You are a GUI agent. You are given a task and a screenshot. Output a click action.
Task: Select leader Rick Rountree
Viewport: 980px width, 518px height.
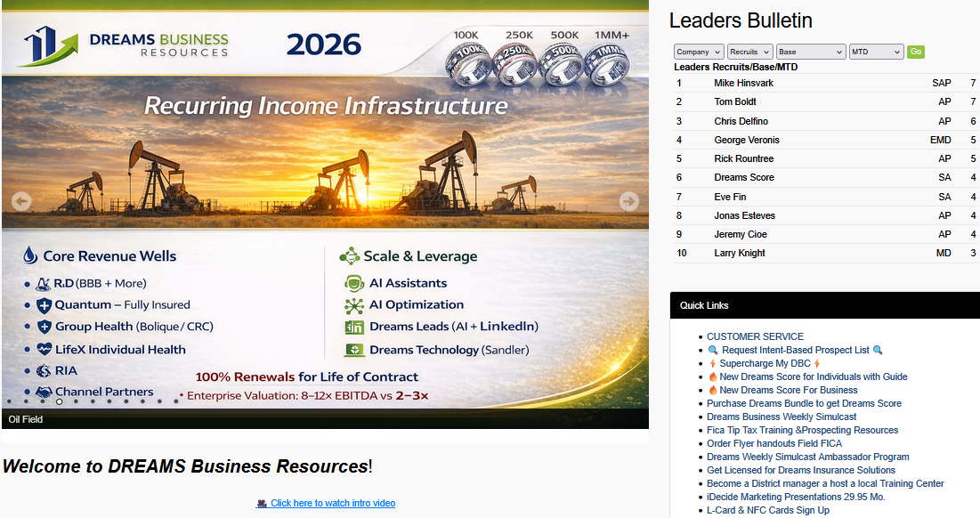click(744, 158)
